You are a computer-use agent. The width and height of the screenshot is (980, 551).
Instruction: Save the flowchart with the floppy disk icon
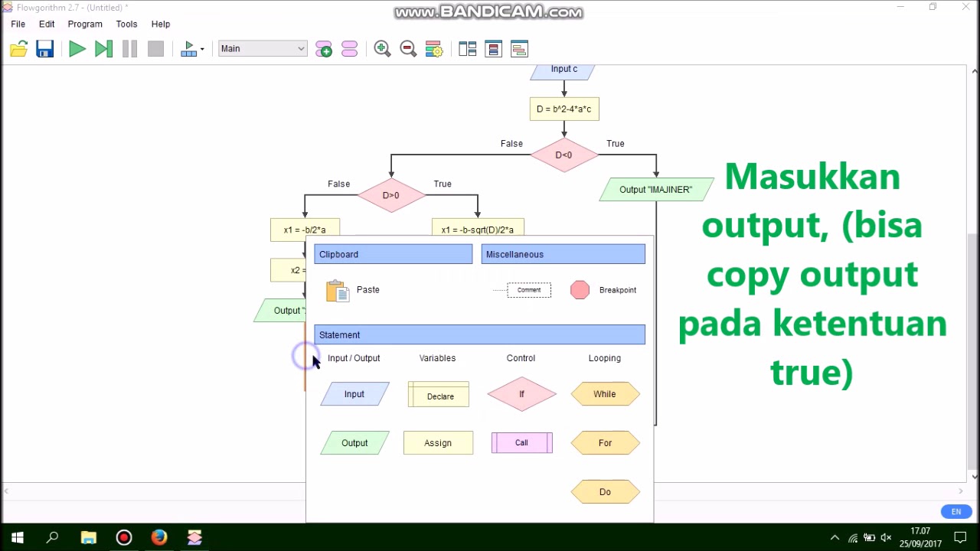(x=44, y=49)
